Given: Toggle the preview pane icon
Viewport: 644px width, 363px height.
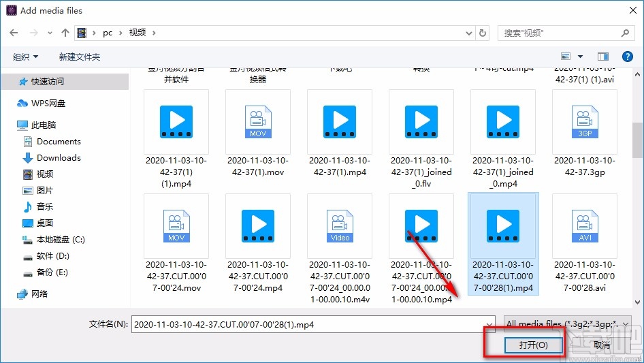Looking at the screenshot, I should (602, 57).
